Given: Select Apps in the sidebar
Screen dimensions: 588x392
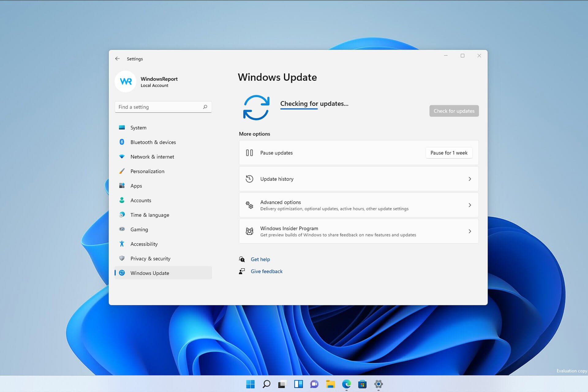Looking at the screenshot, I should (x=163, y=186).
